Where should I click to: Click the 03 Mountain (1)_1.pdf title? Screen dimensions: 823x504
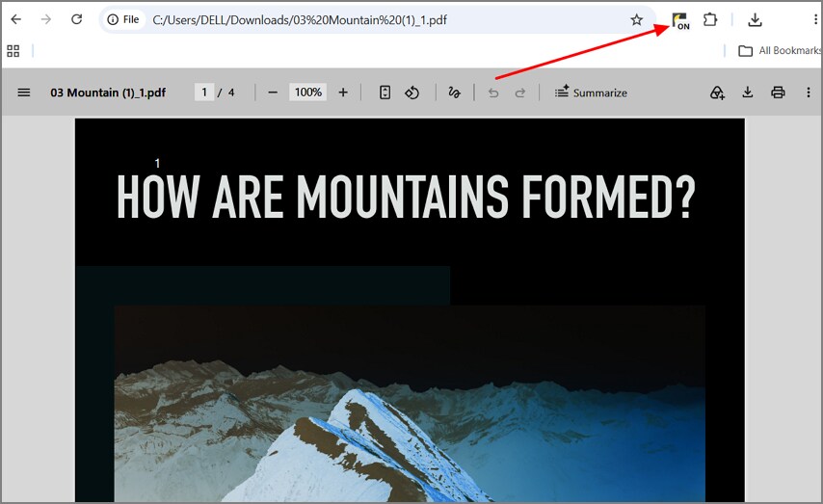(x=108, y=93)
